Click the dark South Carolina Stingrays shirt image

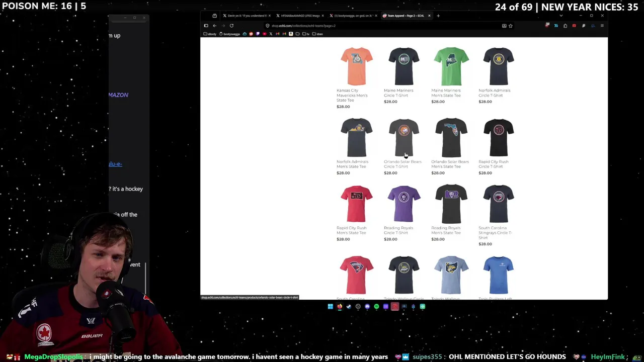pos(499,204)
